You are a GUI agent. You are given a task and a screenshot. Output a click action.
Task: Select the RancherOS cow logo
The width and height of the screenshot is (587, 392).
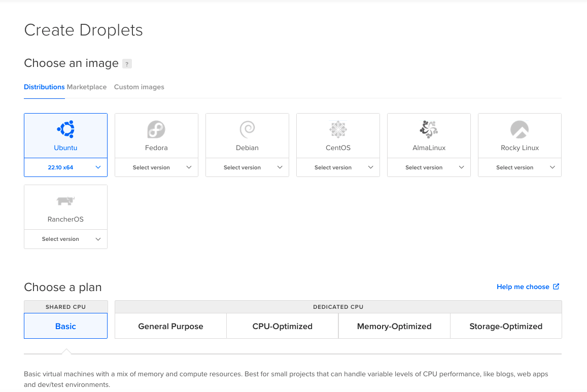[66, 201]
